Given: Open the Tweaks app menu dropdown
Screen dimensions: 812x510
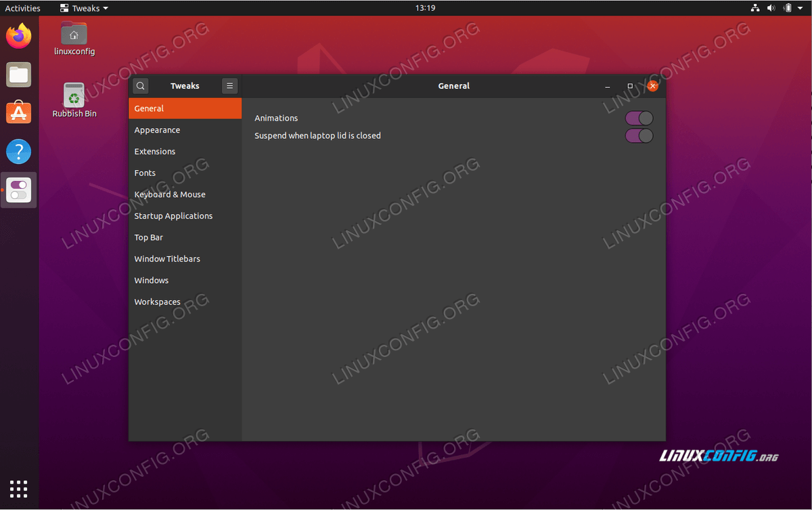Looking at the screenshot, I should (84, 8).
